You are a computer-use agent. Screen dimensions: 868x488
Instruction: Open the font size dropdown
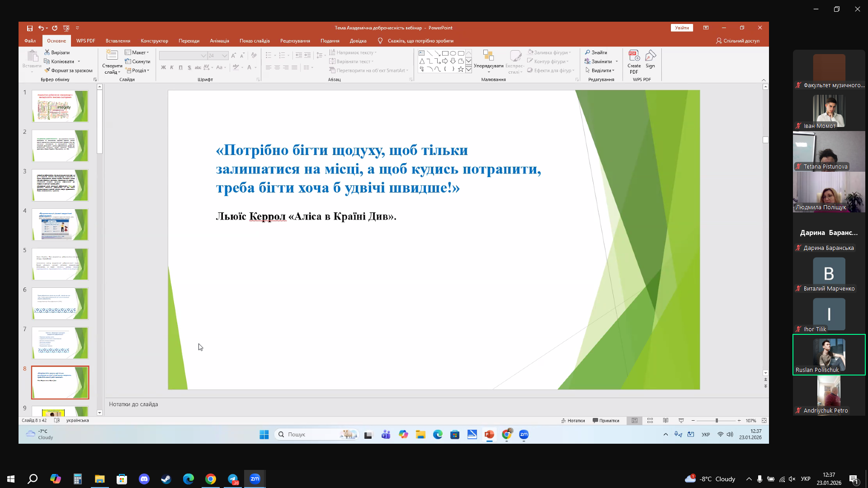[224, 56]
